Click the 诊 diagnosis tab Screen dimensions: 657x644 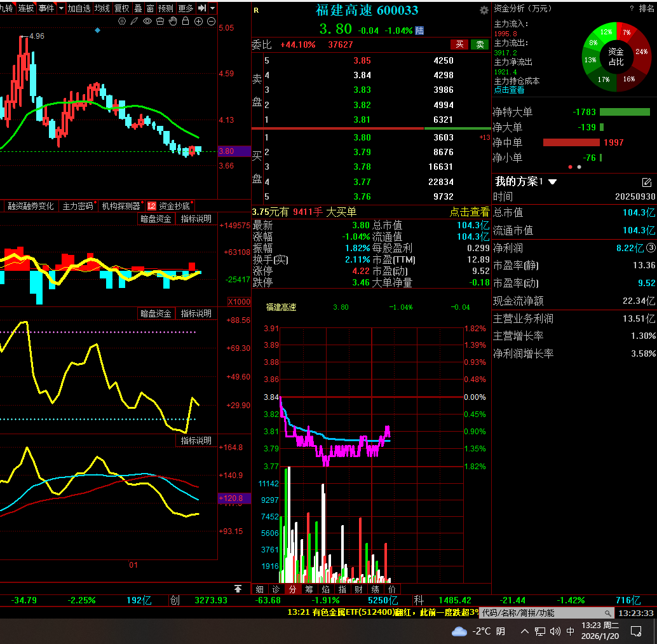click(276, 589)
